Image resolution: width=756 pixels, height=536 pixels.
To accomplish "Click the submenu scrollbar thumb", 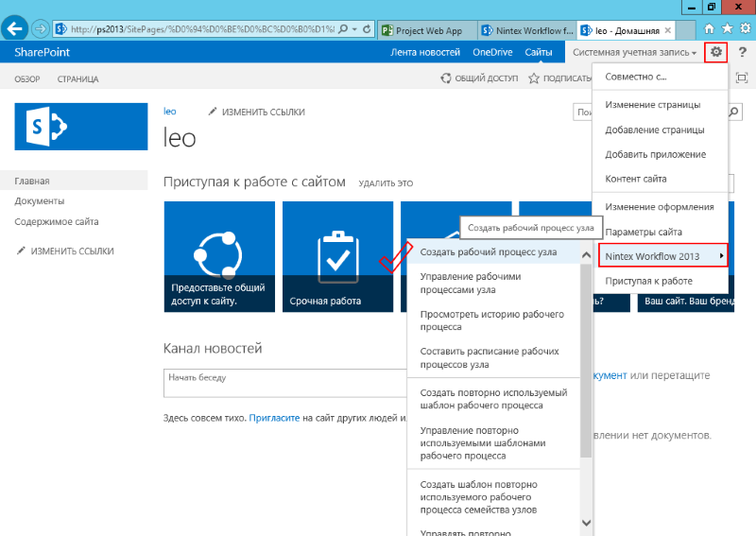I will click(x=586, y=360).
